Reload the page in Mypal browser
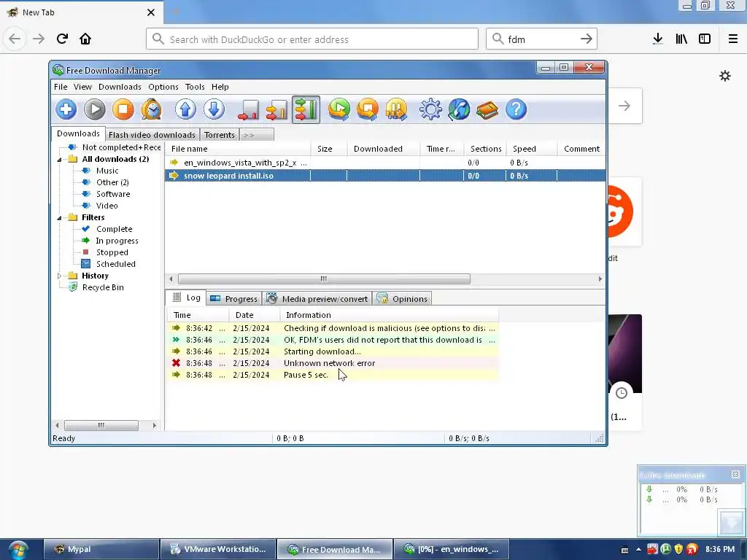The width and height of the screenshot is (747, 560). (62, 39)
